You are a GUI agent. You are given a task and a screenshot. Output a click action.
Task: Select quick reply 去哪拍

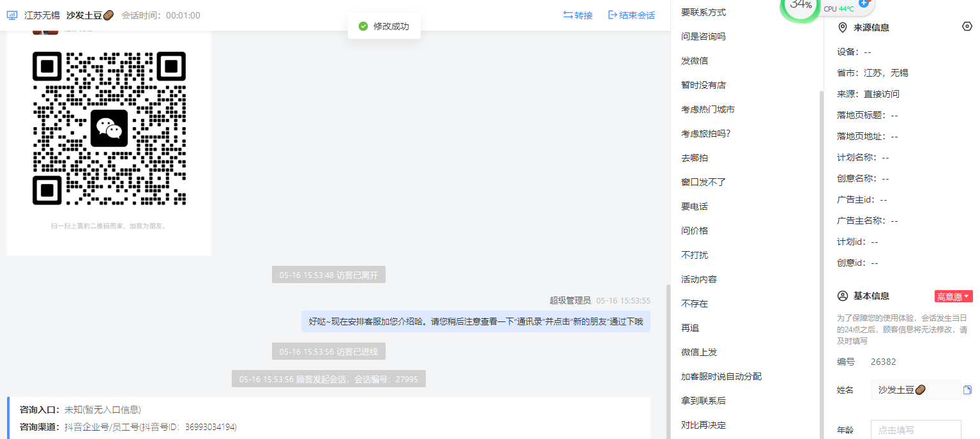(695, 158)
